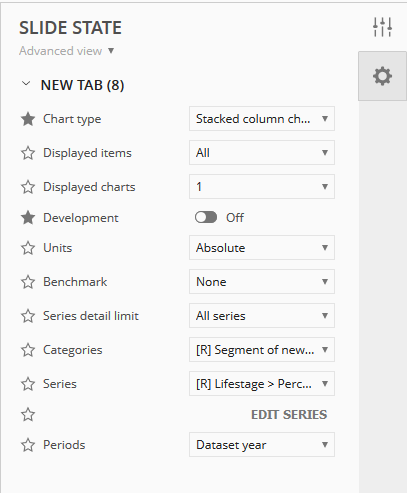This screenshot has width=407, height=493.
Task: Open the Units Absolute dropdown
Action: click(x=262, y=248)
